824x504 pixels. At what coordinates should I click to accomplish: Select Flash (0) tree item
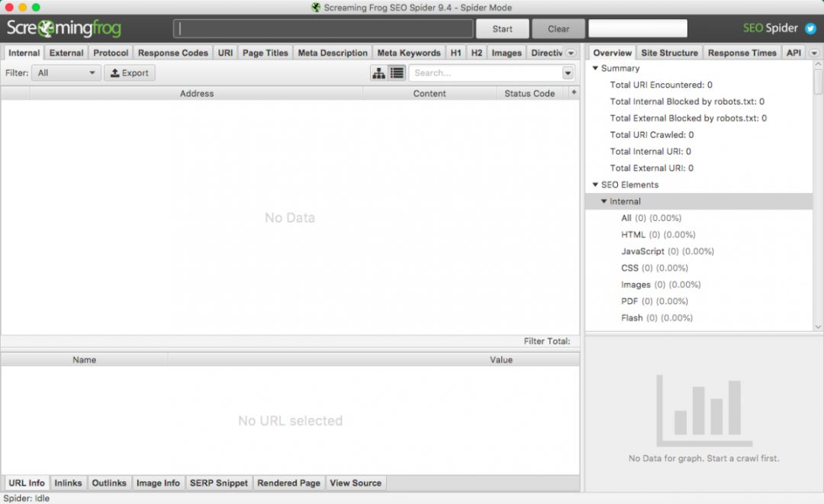click(657, 318)
